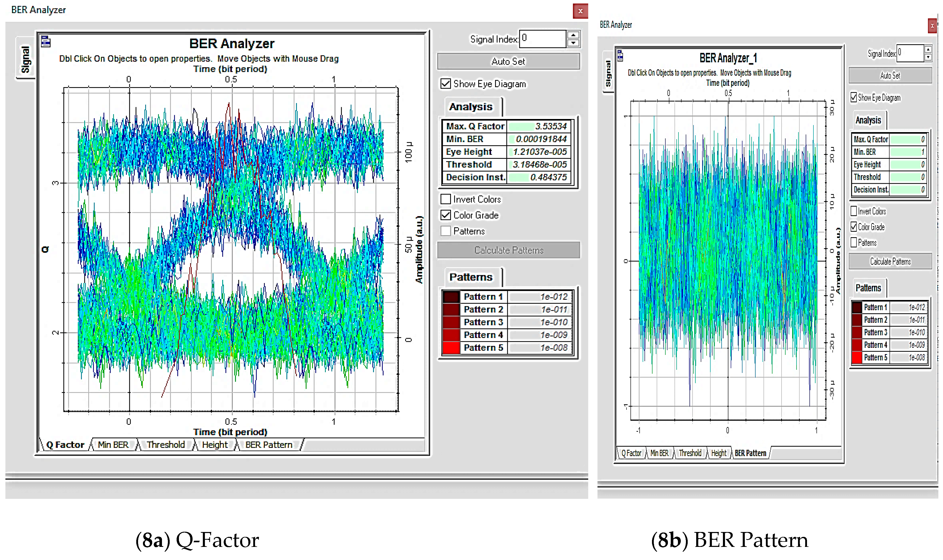This screenshot has width=943, height=560.
Task: Open Threshold tab in left analyzer
Action: (166, 445)
